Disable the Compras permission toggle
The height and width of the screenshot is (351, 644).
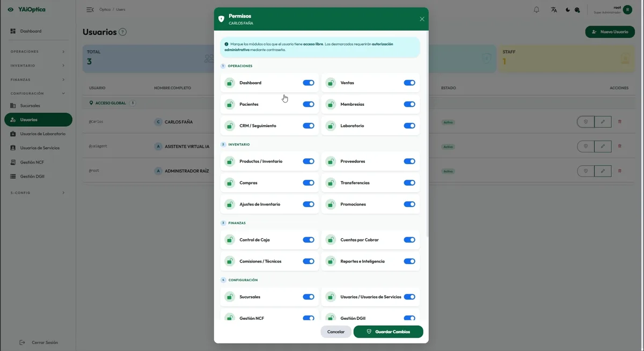coord(309,182)
